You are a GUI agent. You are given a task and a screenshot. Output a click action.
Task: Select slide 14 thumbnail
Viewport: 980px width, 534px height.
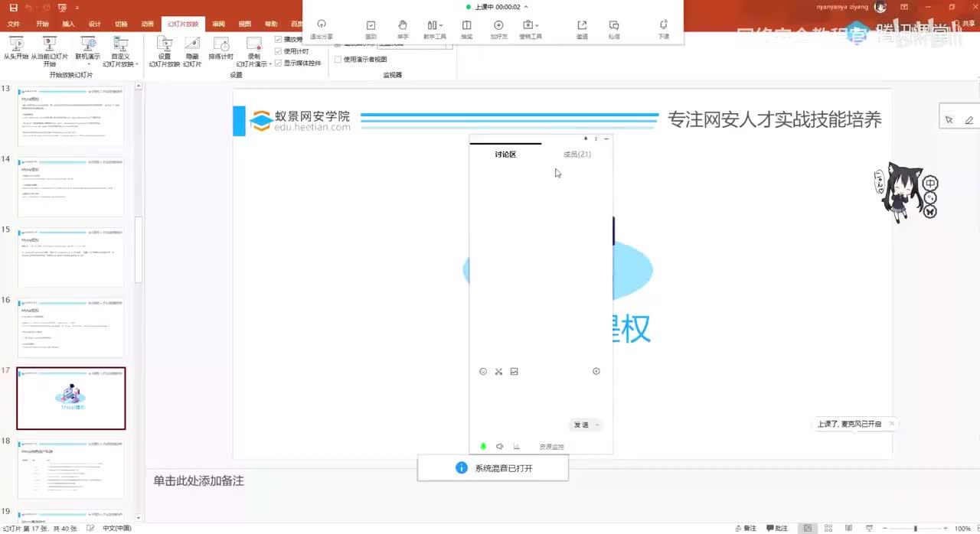(x=70, y=187)
